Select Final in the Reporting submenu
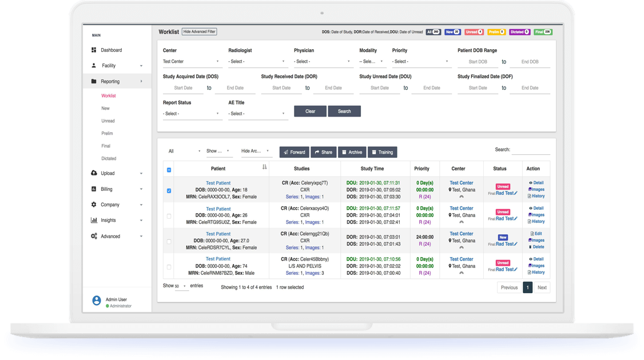The width and height of the screenshot is (644, 360). click(x=106, y=146)
